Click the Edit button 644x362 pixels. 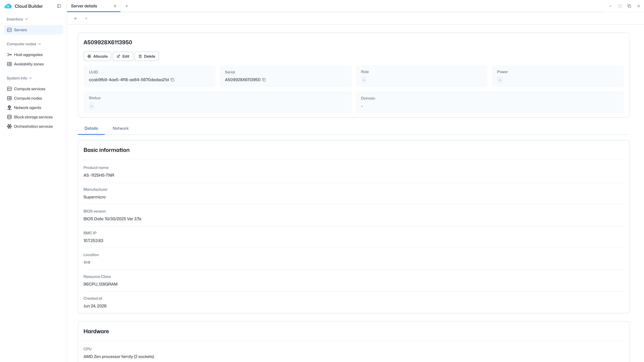click(x=123, y=56)
